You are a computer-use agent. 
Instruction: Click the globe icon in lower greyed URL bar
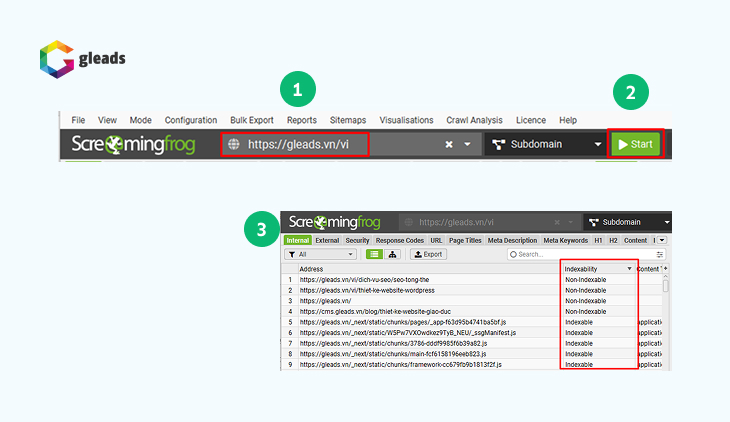(x=409, y=222)
